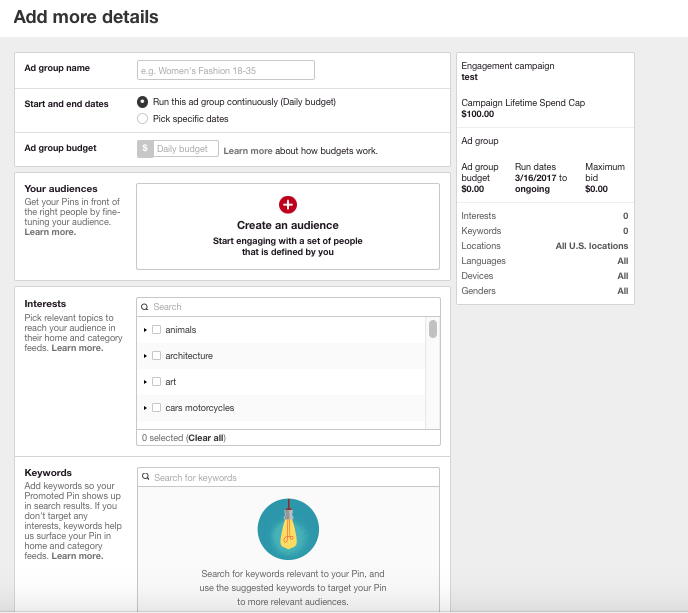Tick the architecture interest checkbox
Viewport: 688px width, 613px height.
point(156,356)
